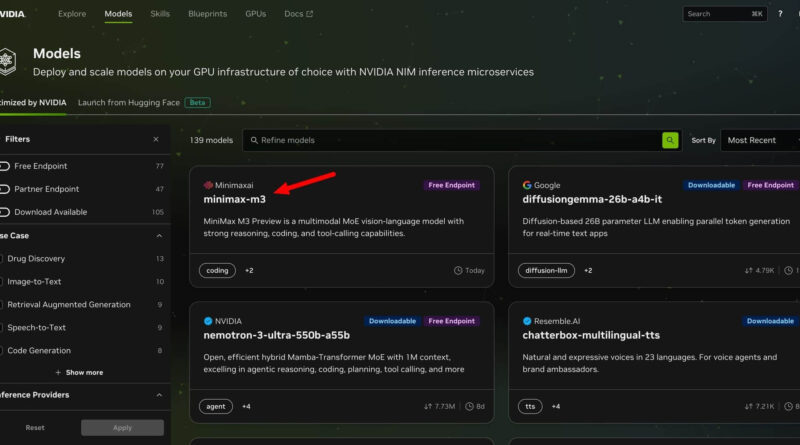Image resolution: width=800 pixels, height=445 pixels.
Task: Click the coding tag on minimax-m3
Action: click(x=217, y=270)
